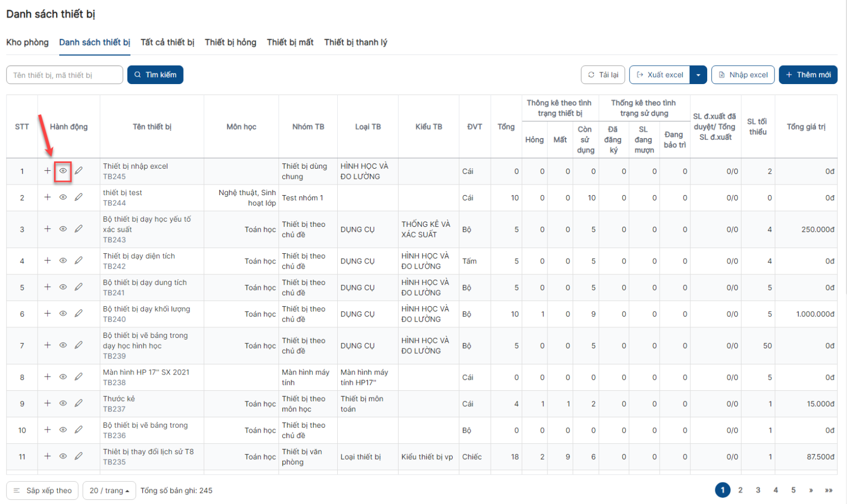The image size is (847, 504).
Task: Click the plus icon for thiết bị test TB244
Action: point(48,197)
